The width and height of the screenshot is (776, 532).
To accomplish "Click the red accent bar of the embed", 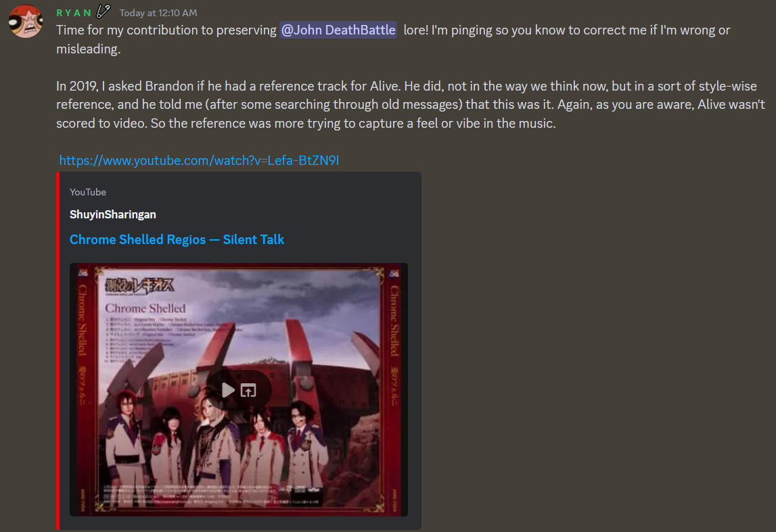I will pos(58,351).
